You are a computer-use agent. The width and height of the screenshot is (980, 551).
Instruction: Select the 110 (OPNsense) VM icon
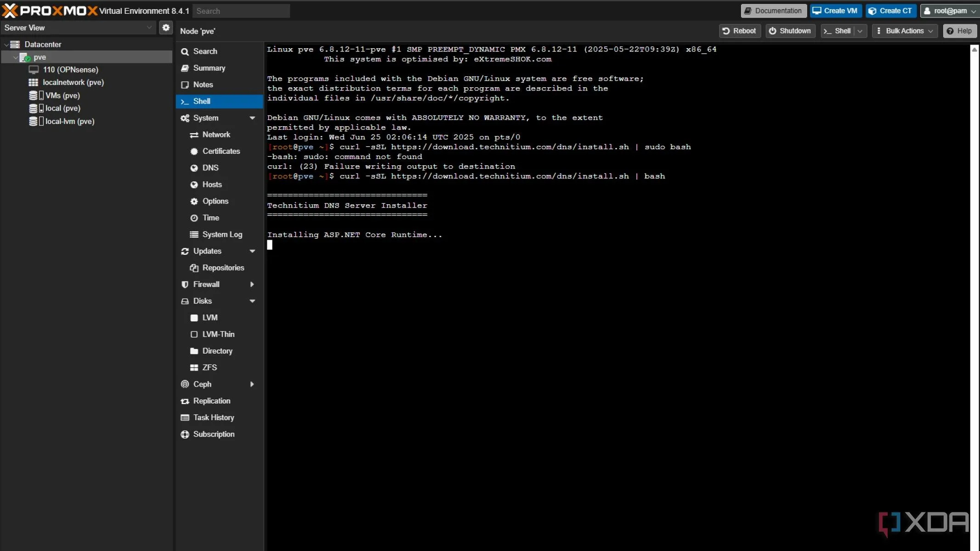34,70
